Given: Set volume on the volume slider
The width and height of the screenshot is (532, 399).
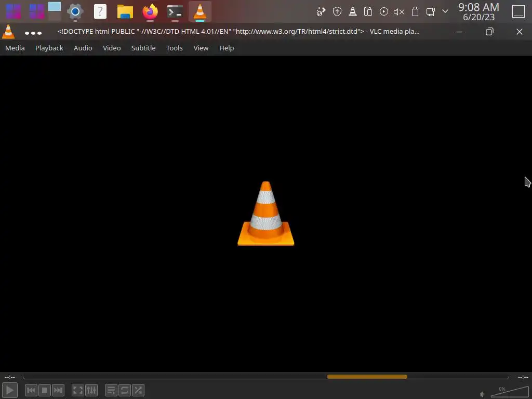Looking at the screenshot, I should [x=509, y=392].
